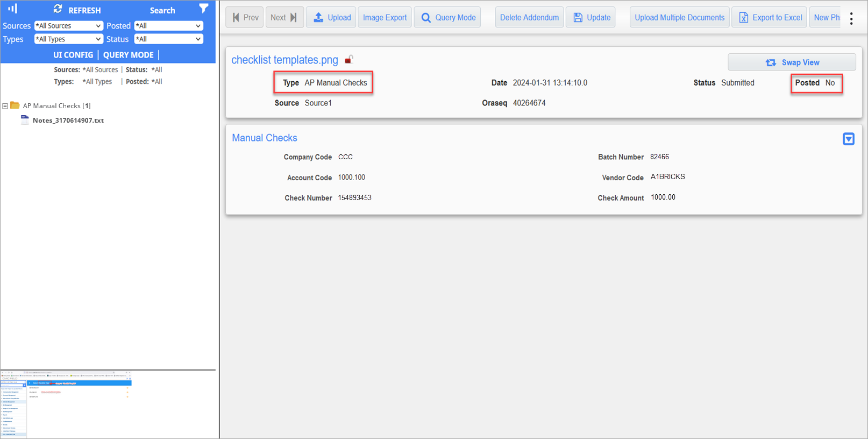Screen dimensions: 868x439
Task: Go to Next document
Action: click(284, 17)
